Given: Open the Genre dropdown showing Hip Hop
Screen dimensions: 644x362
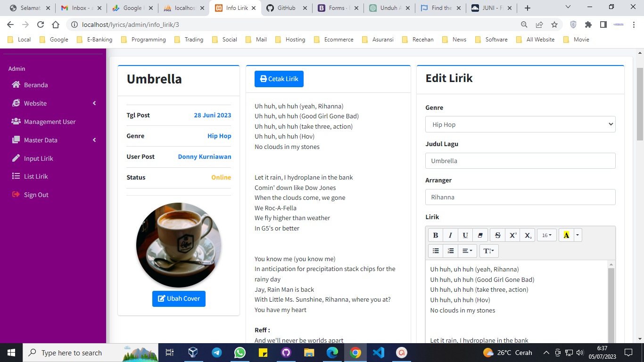Looking at the screenshot, I should point(520,124).
